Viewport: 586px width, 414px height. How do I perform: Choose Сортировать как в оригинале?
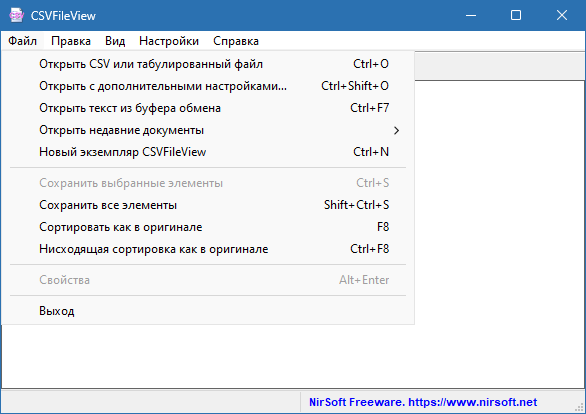(x=208, y=227)
